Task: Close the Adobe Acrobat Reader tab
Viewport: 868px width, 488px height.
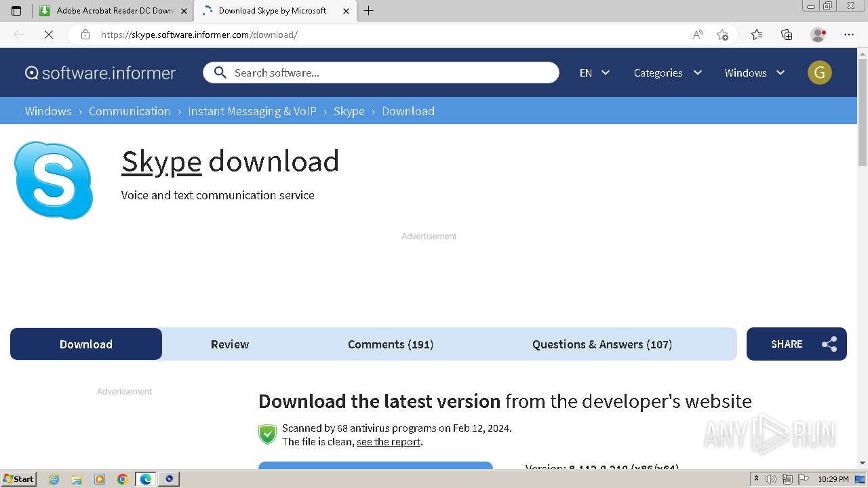Action: 184,11
